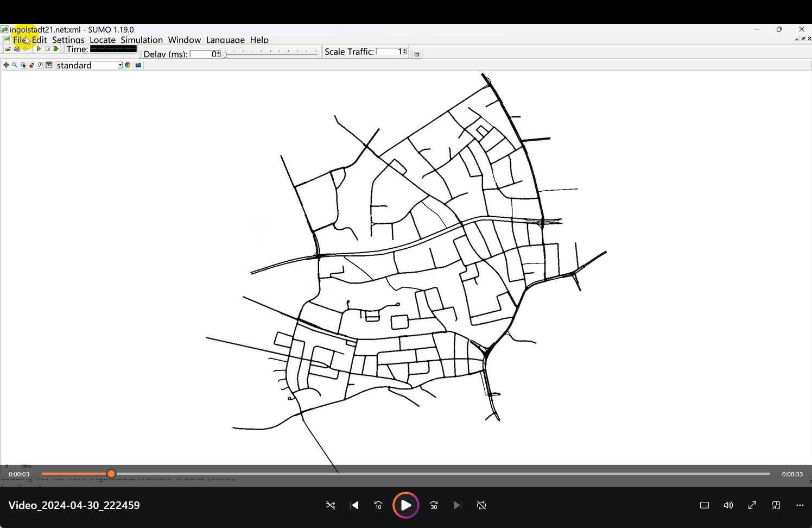Skip back 10 seconds in video
This screenshot has width=812, height=528.
[x=378, y=505]
